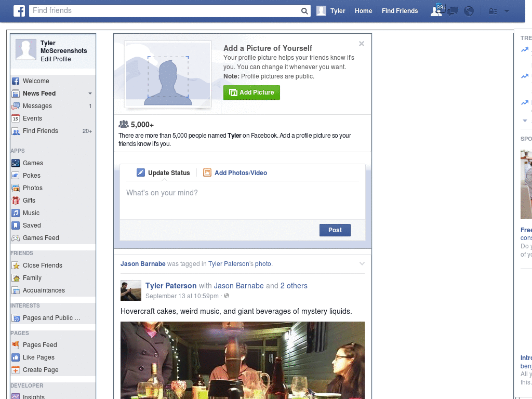Click Edit Profile link

[56, 59]
